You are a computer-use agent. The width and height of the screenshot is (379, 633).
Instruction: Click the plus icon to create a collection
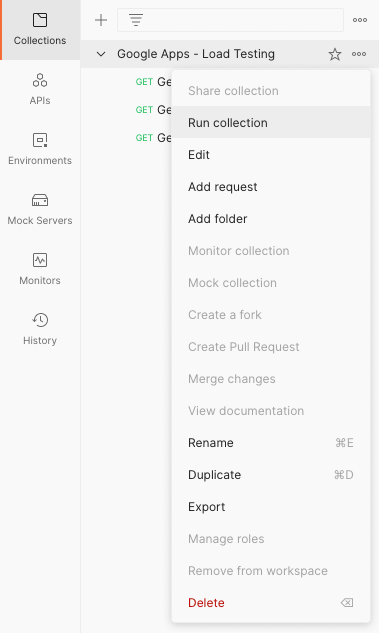pos(101,20)
